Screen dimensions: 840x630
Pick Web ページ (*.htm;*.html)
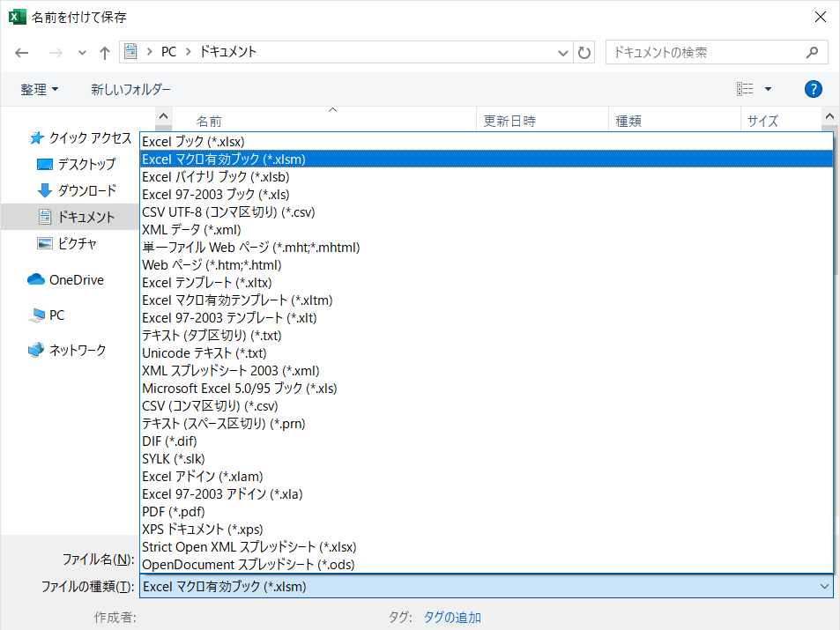(x=487, y=265)
